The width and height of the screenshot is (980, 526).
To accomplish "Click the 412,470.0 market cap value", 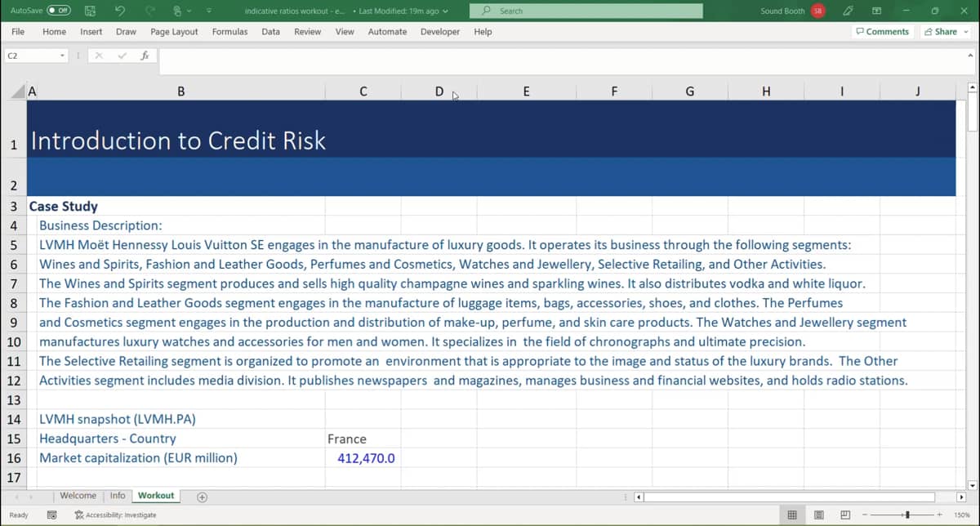I will (x=366, y=458).
